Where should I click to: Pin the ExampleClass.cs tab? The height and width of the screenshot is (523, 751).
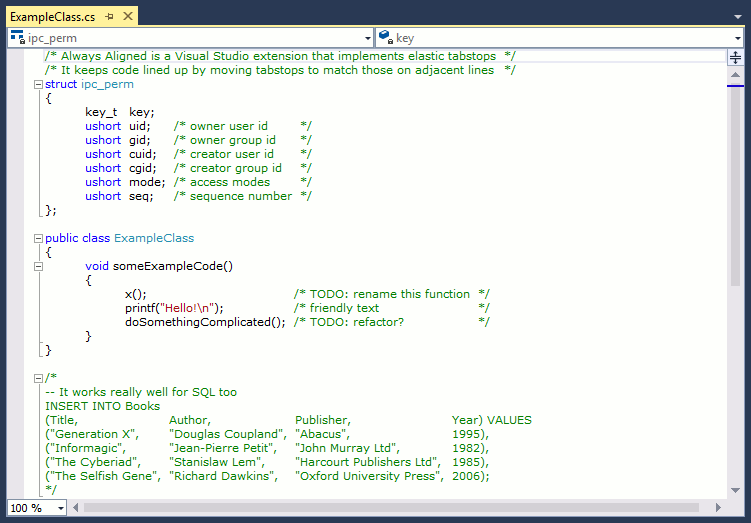click(x=109, y=17)
